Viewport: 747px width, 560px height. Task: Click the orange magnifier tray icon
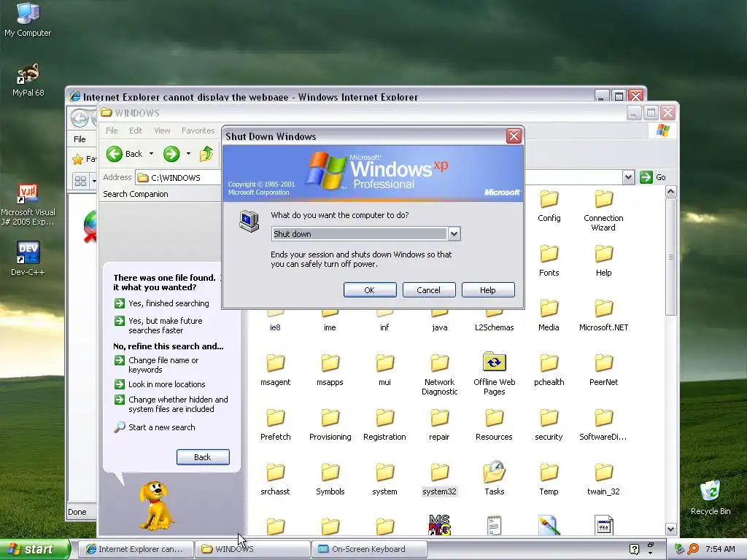(x=693, y=549)
